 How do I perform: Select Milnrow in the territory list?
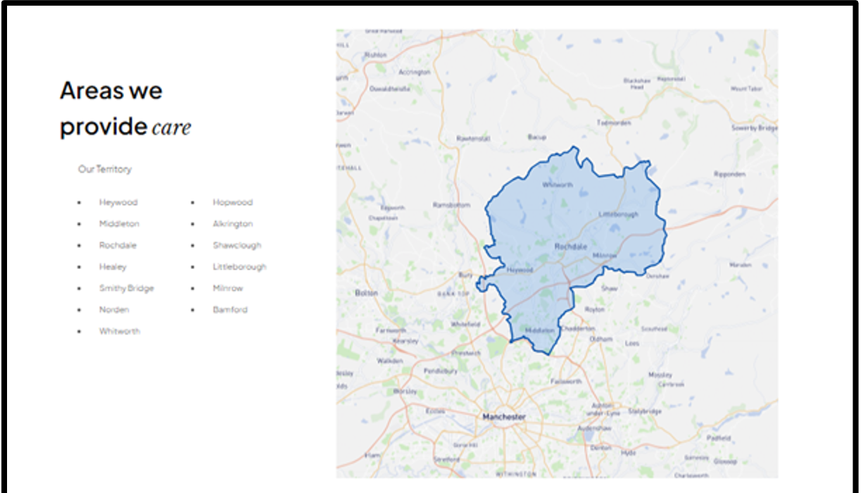tap(227, 288)
